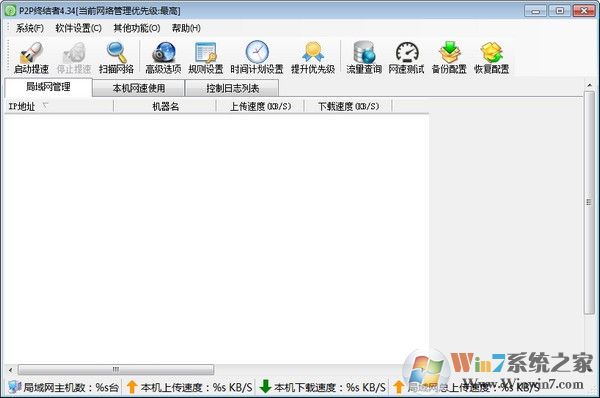The height and width of the screenshot is (398, 600).
Task: Click the 局域网主机数 status bar icon
Action: tap(15, 387)
